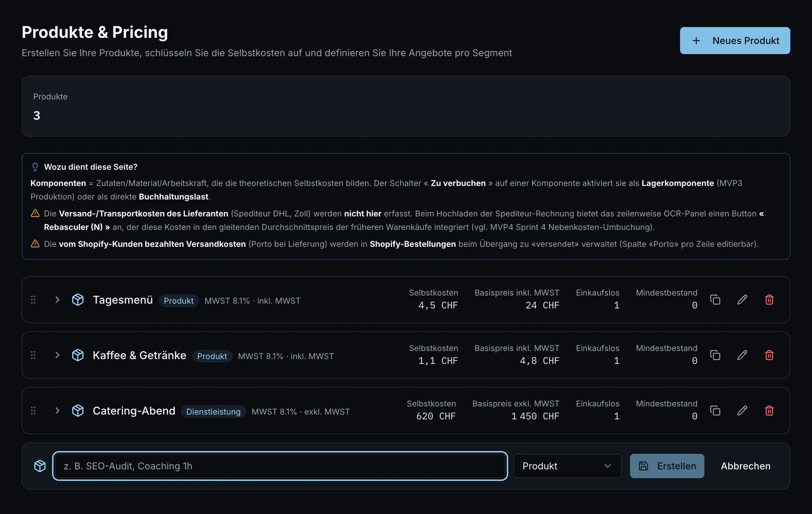Image resolution: width=812 pixels, height=514 pixels.
Task: Click the box icon next to Tagesmenü
Action: [78, 300]
